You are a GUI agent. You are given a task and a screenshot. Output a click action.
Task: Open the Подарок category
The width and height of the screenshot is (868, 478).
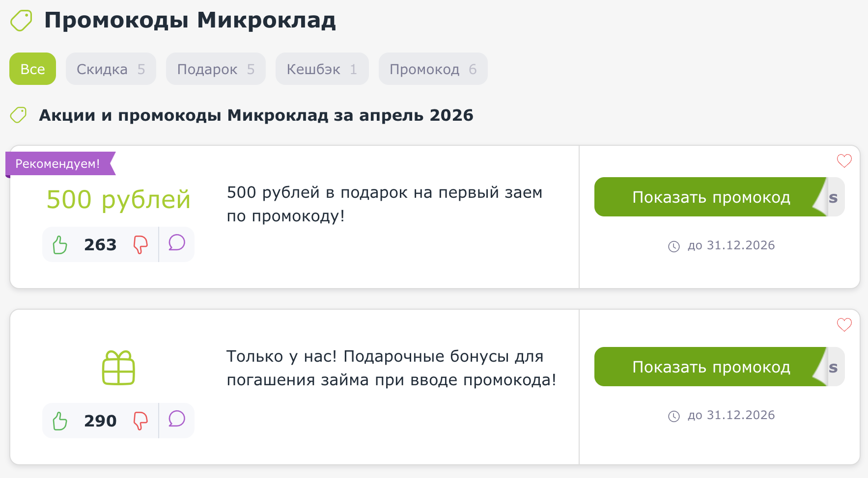click(x=215, y=69)
